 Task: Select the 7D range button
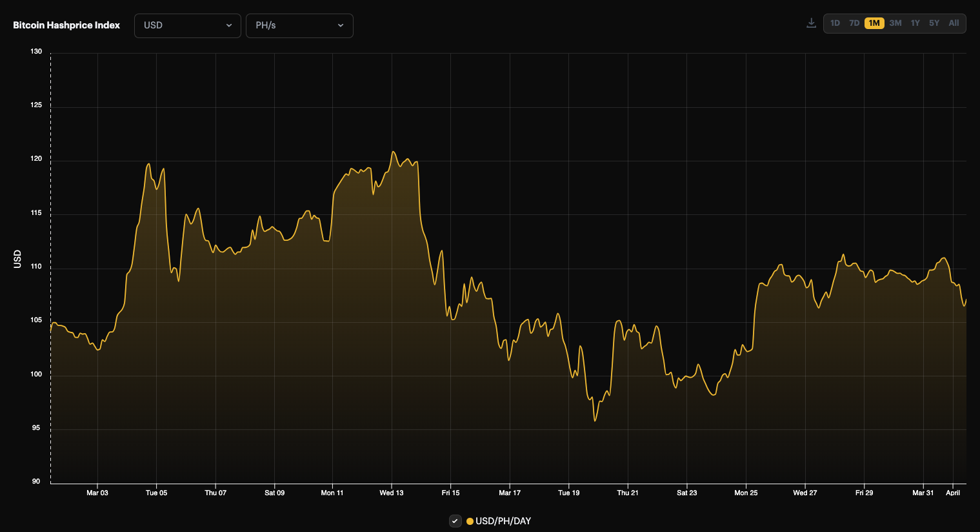854,23
